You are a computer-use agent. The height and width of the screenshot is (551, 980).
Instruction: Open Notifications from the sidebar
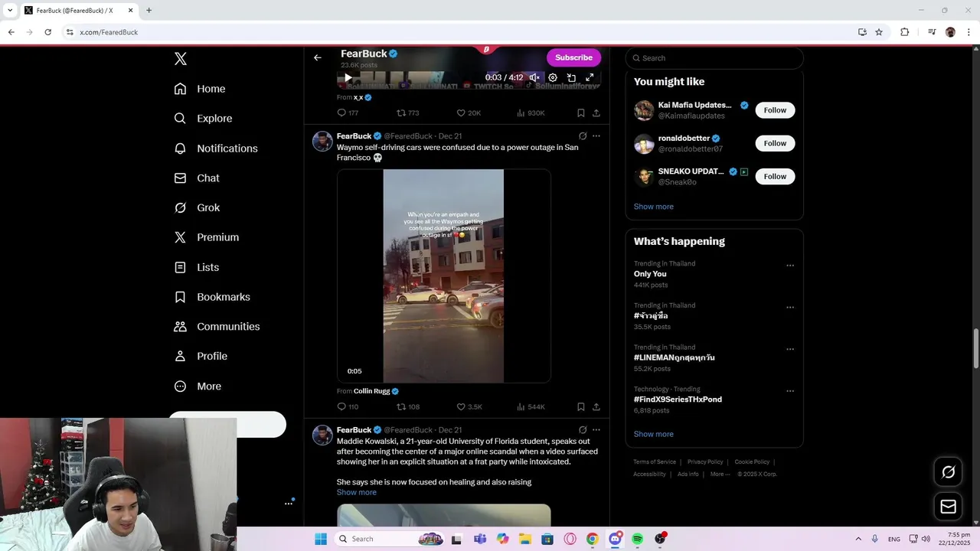(x=216, y=148)
